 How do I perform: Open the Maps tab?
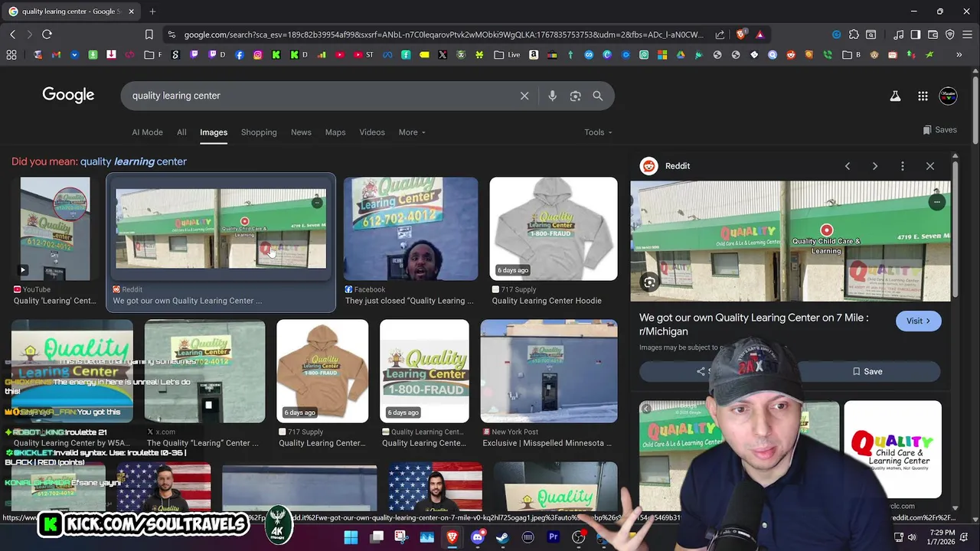pyautogui.click(x=335, y=132)
